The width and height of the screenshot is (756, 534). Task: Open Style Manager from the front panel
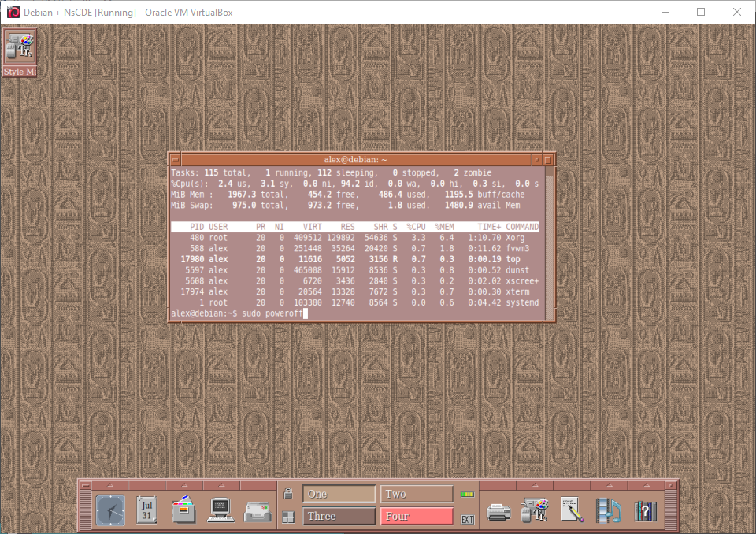click(x=535, y=510)
